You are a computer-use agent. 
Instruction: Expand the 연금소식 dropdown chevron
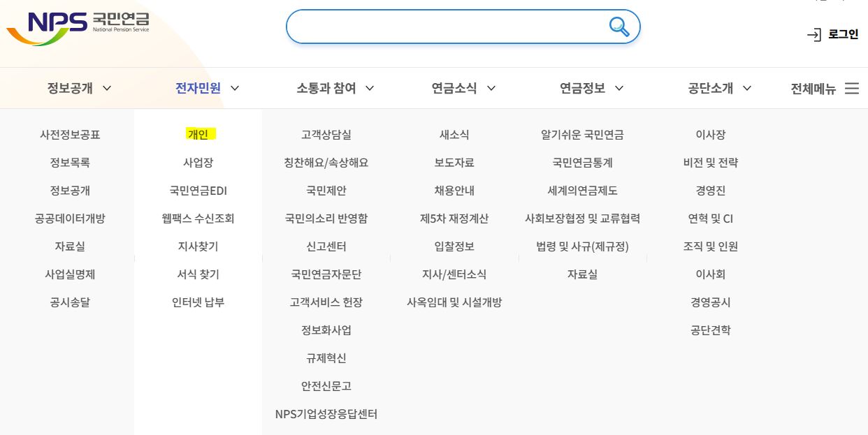(x=491, y=89)
